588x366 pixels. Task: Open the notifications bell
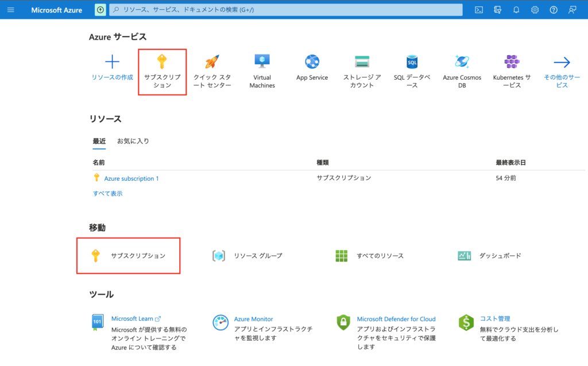pyautogui.click(x=516, y=10)
